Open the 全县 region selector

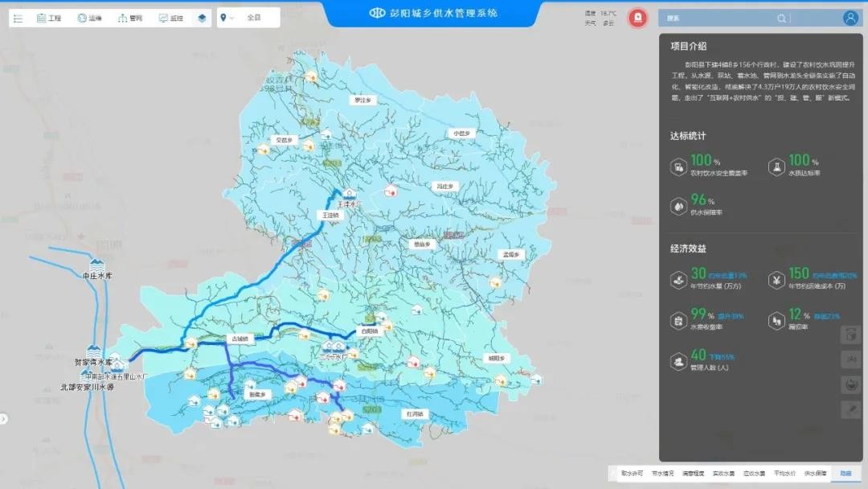click(254, 18)
